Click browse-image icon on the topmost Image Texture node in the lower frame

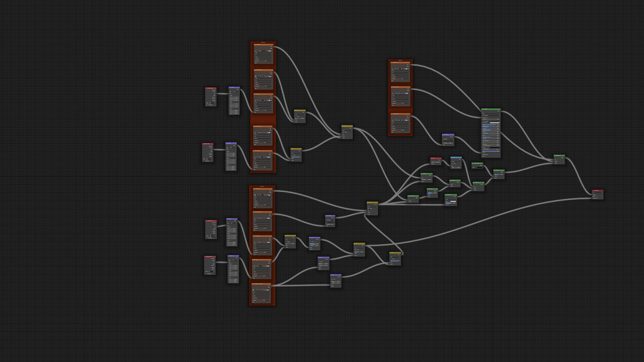tap(255, 195)
